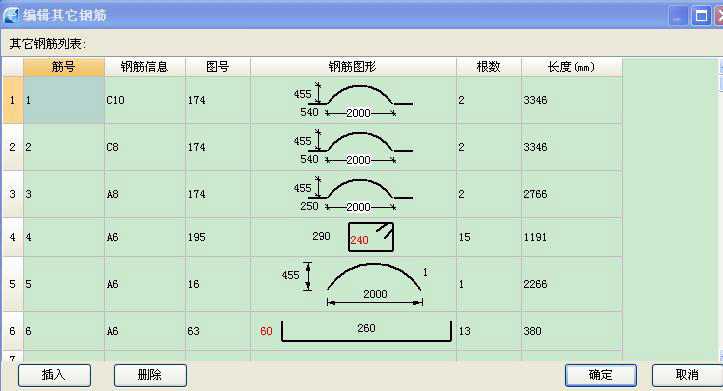Confirm with the 确定 button
Image resolution: width=723 pixels, height=391 pixels.
point(601,375)
